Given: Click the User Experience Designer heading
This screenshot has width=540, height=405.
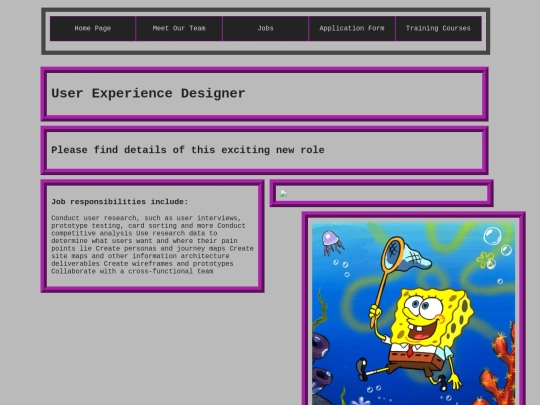Looking at the screenshot, I should click(x=148, y=93).
